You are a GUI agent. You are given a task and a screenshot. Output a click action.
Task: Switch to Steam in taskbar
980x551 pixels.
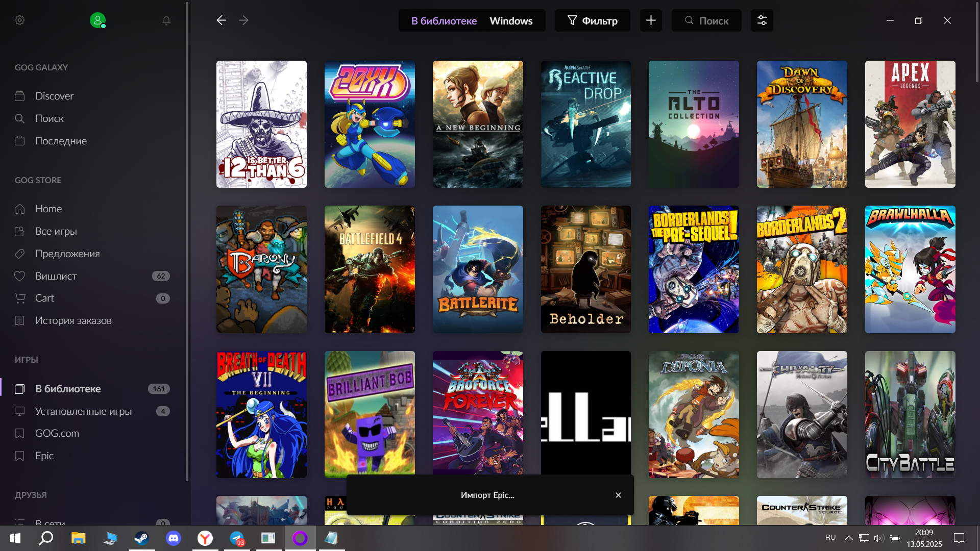141,538
